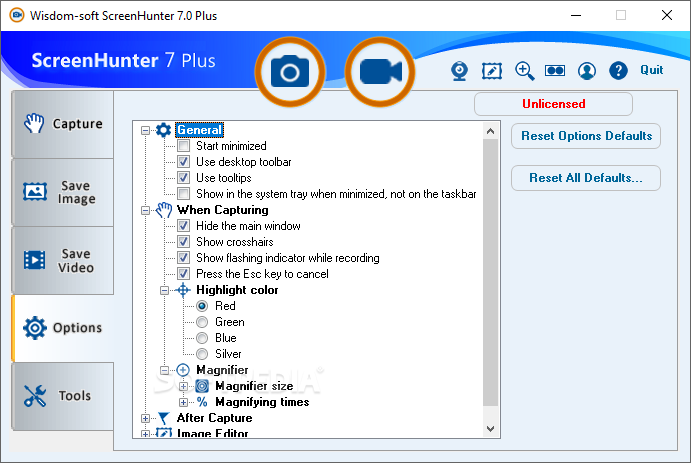691x463 pixels.
Task: Click options list scrollbar down arrow
Action: point(490,428)
